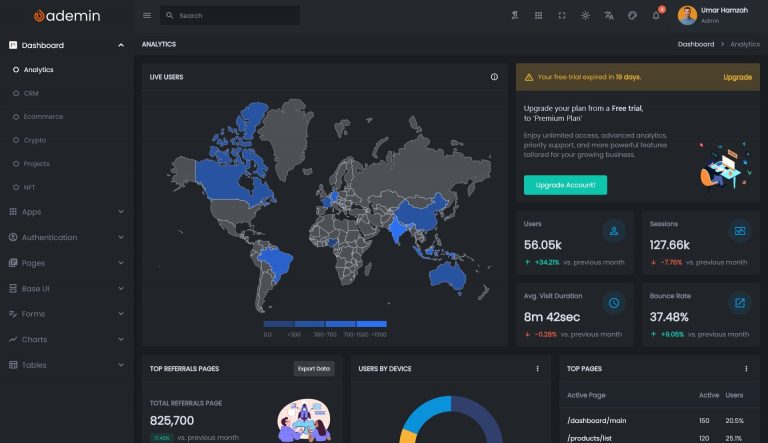Open notifications bell icon
This screenshot has height=443, width=768.
(656, 16)
